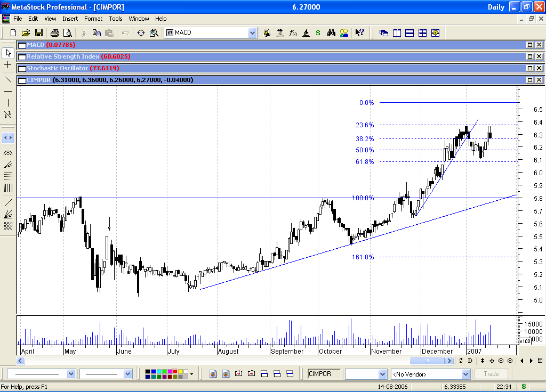Print the chart using the printer icon

coord(55,32)
